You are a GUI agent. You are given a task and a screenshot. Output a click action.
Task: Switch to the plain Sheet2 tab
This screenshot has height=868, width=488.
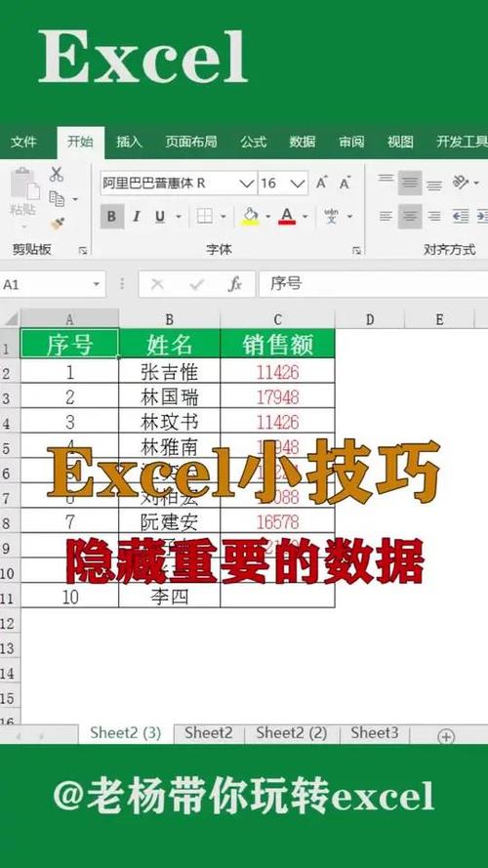pos(209,733)
